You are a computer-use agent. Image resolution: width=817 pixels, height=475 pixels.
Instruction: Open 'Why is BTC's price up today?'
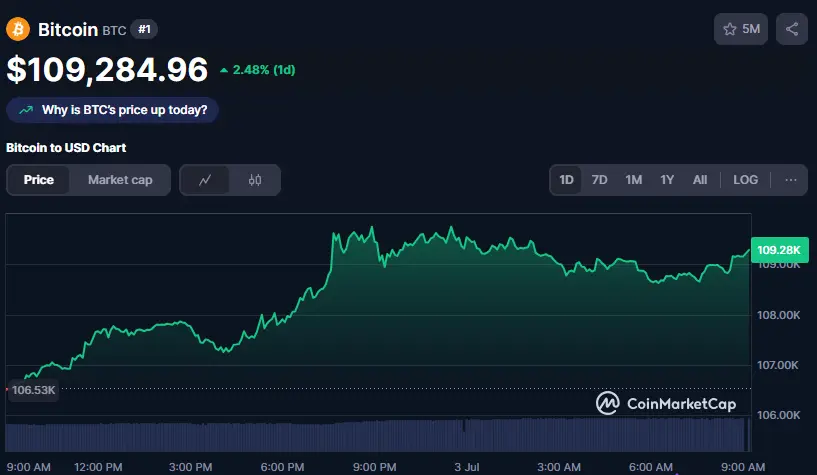(x=113, y=110)
